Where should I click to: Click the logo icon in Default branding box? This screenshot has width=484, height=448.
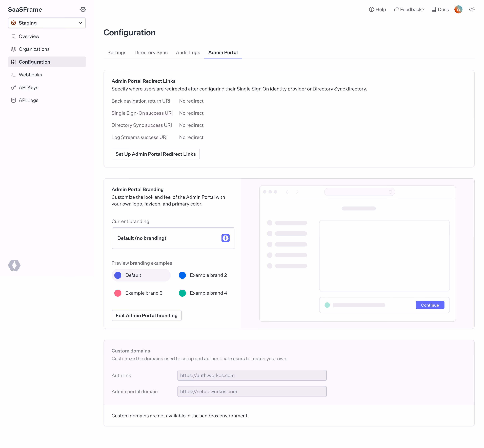tap(225, 238)
